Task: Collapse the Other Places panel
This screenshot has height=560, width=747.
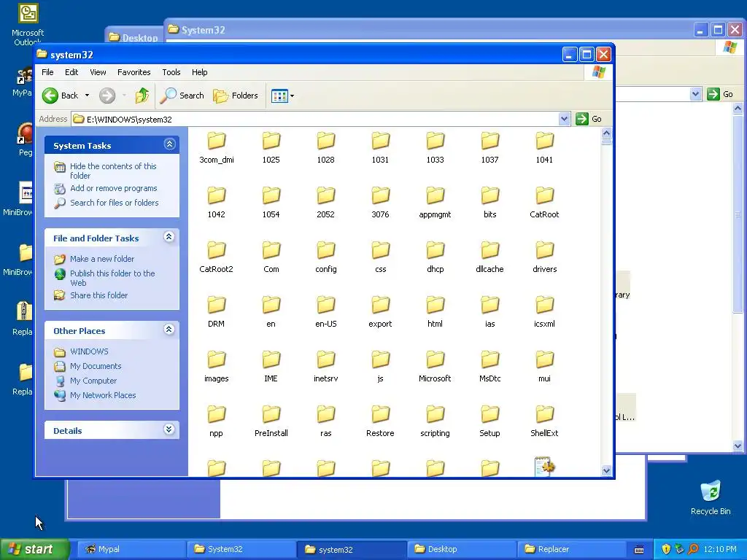Action: [x=169, y=330]
